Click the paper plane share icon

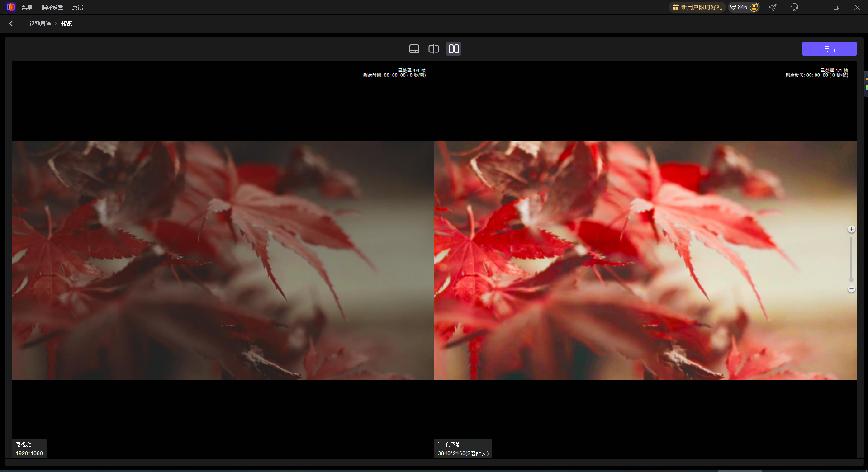[773, 7]
